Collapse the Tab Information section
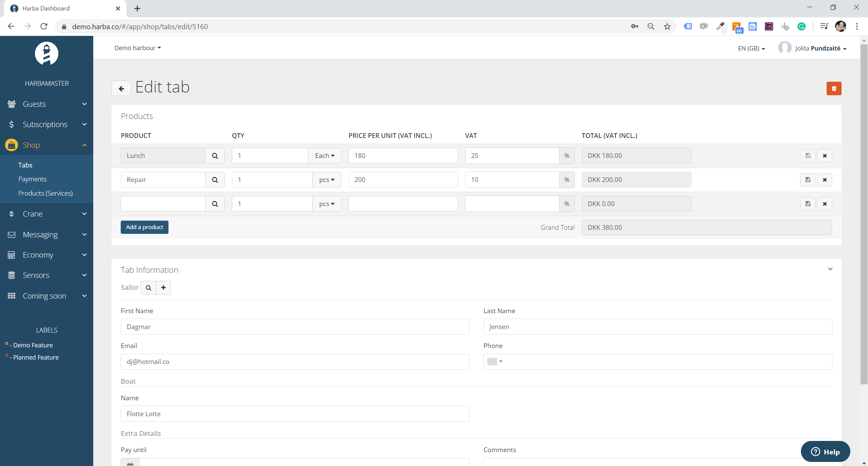The width and height of the screenshot is (868, 466). coord(830,269)
